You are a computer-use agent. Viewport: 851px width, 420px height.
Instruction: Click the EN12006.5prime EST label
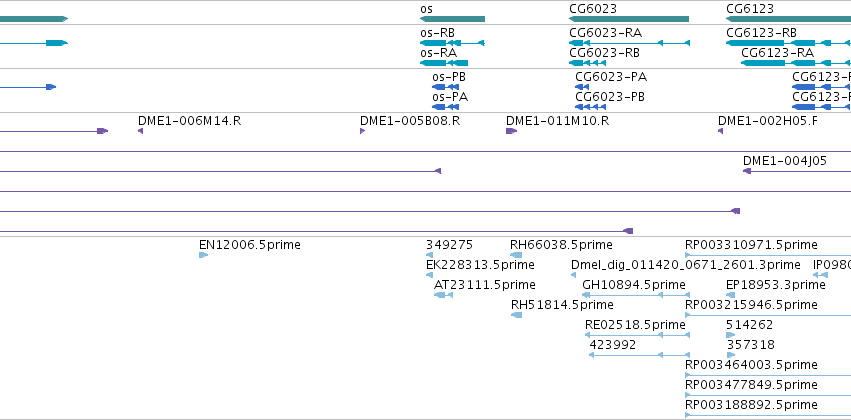pos(250,245)
